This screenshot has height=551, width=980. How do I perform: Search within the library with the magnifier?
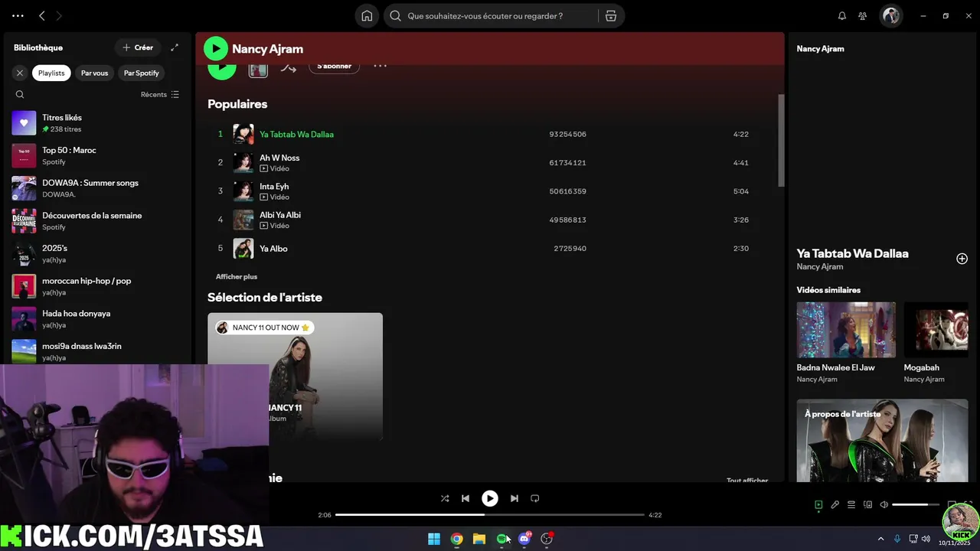[x=20, y=95]
